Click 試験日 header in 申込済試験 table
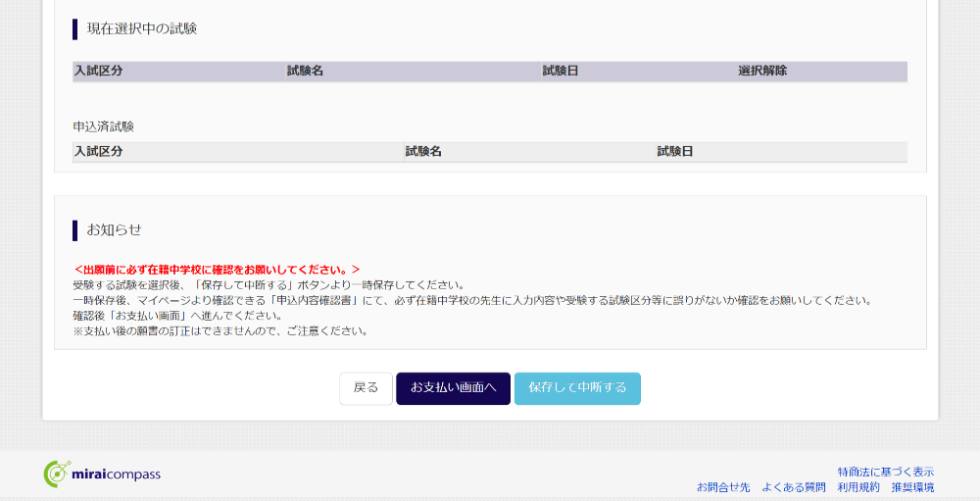 (675, 152)
